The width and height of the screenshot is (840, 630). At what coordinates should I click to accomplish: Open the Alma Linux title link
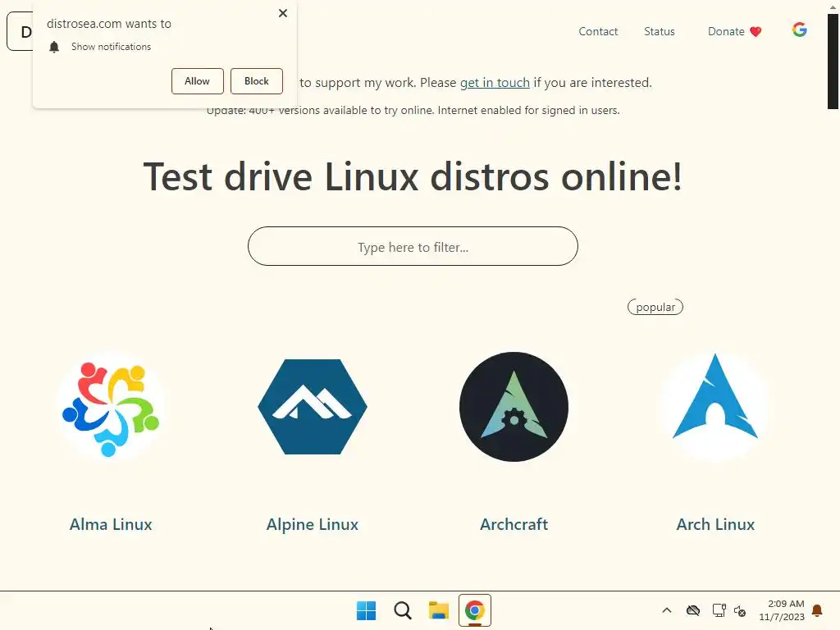pyautogui.click(x=111, y=524)
